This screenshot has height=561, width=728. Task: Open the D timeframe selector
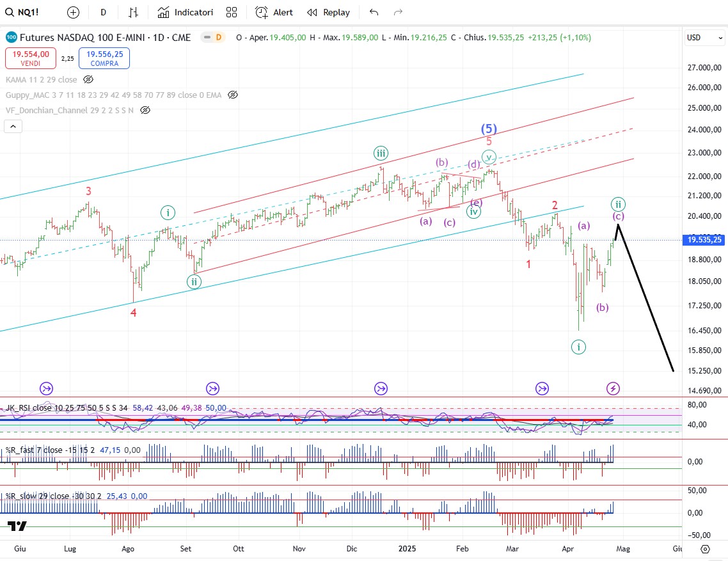point(104,13)
